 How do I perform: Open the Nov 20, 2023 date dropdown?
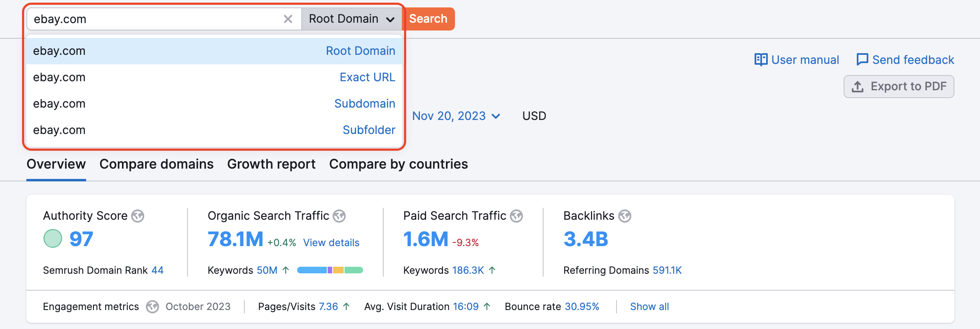(x=456, y=116)
